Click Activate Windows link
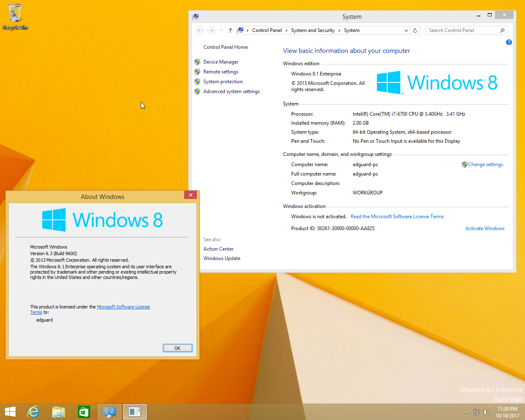Image resolution: width=525 pixels, height=420 pixels. pos(485,228)
